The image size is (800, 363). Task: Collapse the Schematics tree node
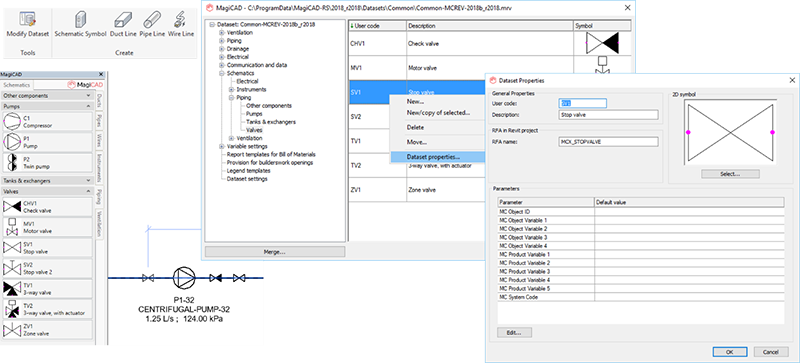click(222, 74)
